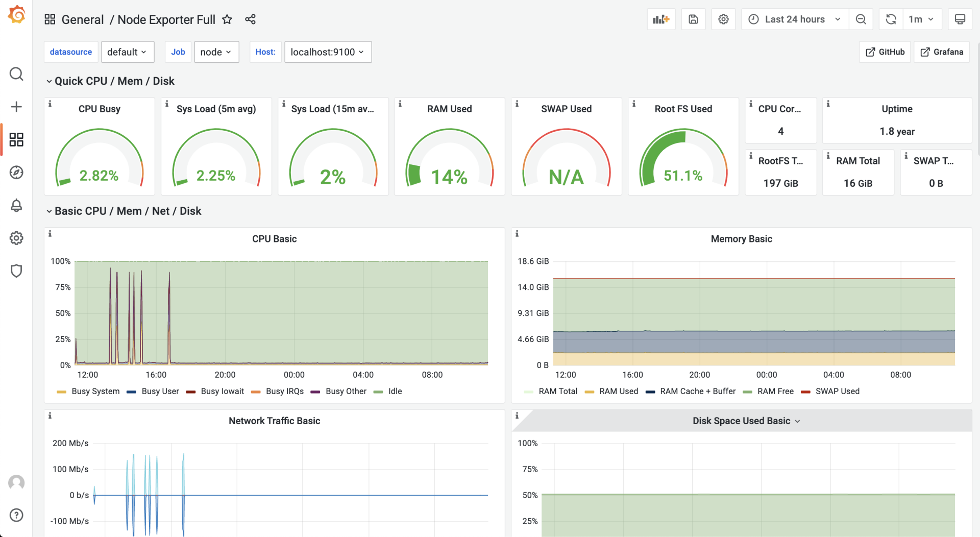The height and width of the screenshot is (537, 980).
Task: Save the dashboard with the disk icon
Action: pos(693,19)
